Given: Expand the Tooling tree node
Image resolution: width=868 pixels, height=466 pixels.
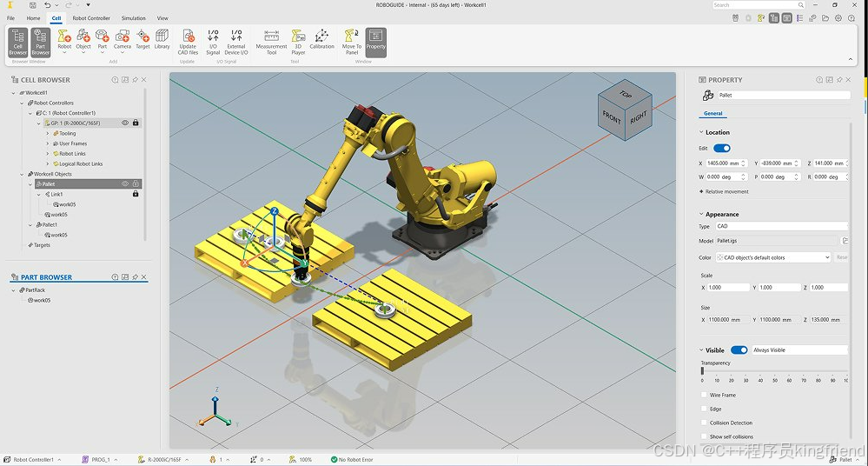Looking at the screenshot, I should 48,134.
